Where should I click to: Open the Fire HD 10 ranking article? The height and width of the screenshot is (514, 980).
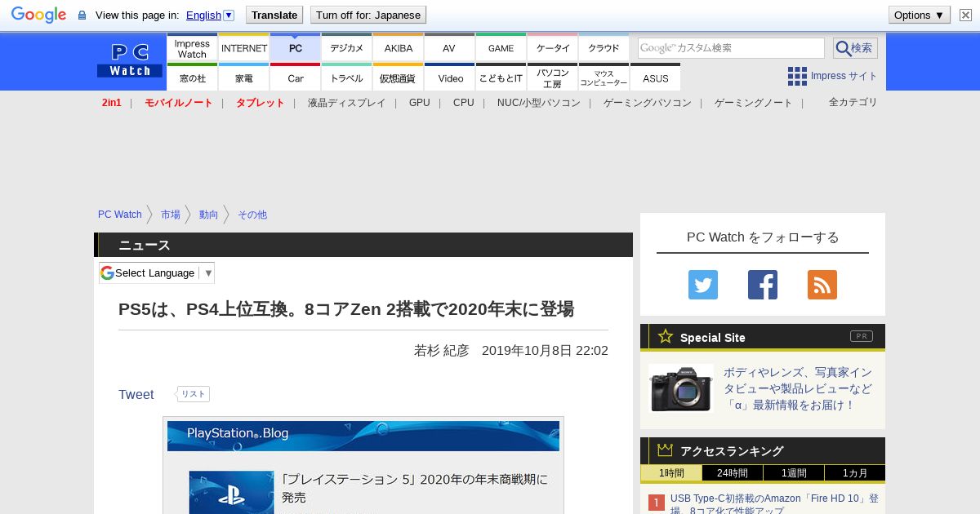click(x=774, y=503)
